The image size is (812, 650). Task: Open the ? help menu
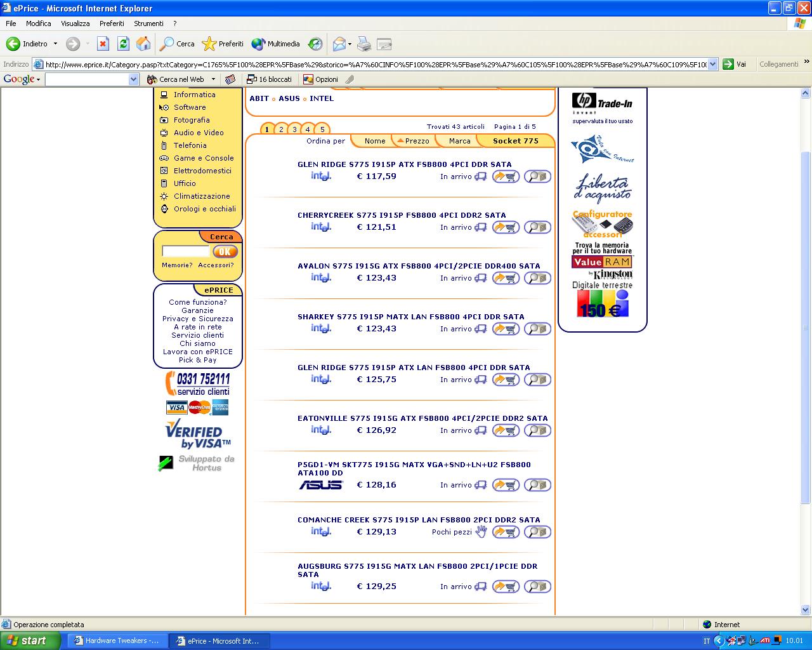tap(174, 23)
